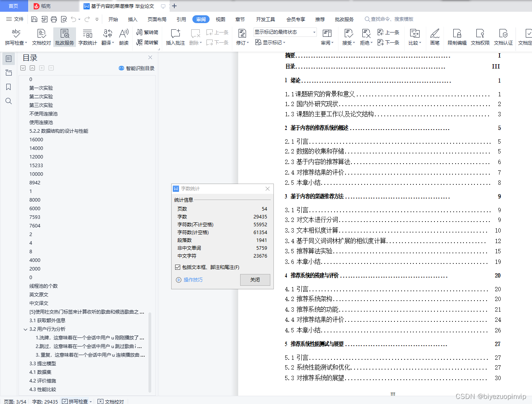The image size is (532, 404).
Task: Open the chapter navigation sidebar icon
Action: (9, 73)
